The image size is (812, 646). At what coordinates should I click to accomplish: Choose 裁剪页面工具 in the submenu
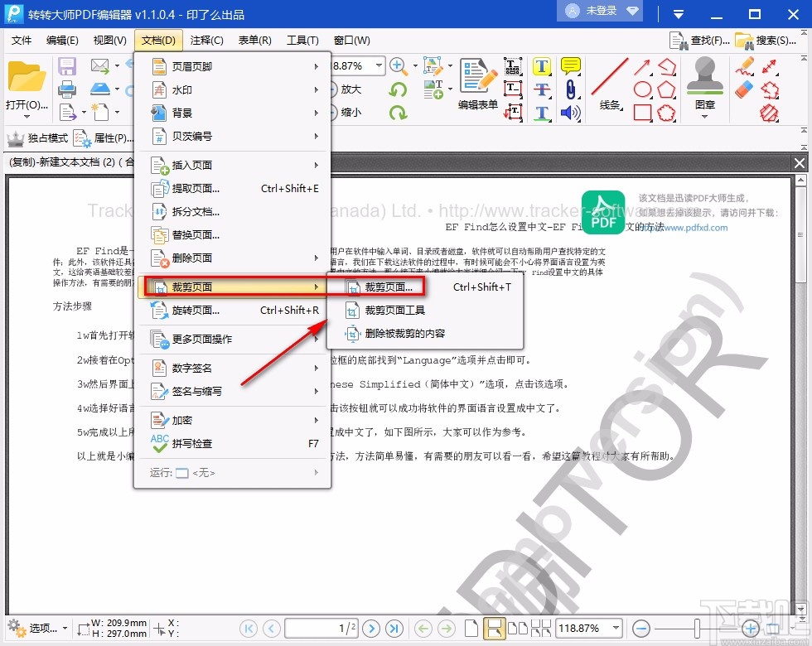(x=426, y=310)
